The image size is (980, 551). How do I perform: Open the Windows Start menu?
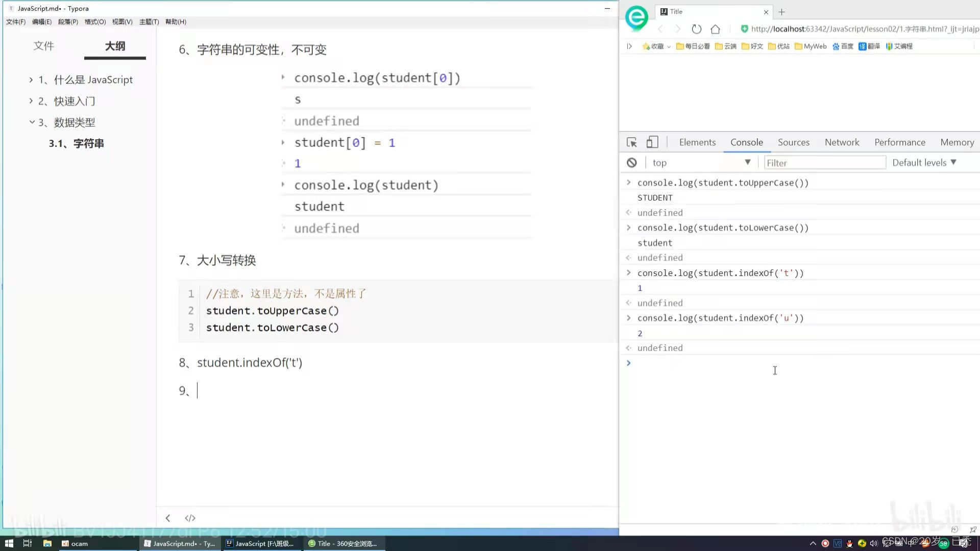(9, 543)
